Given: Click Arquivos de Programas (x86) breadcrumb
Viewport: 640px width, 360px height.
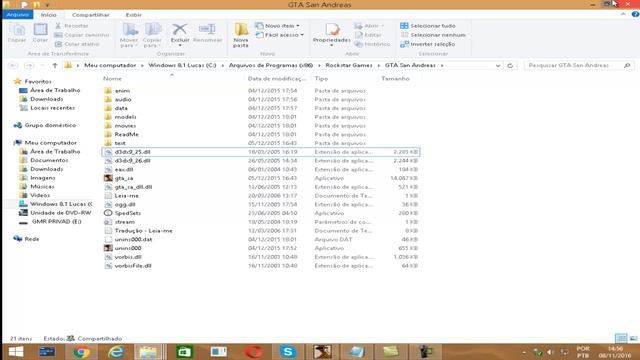Looking at the screenshot, I should point(271,65).
